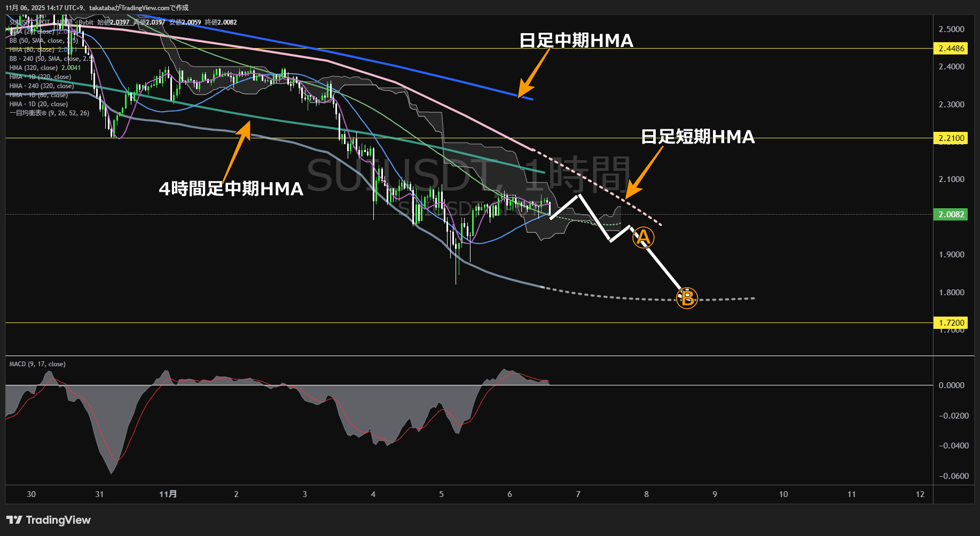Click the MACD axis 0.0000 value
Image resolution: width=980 pixels, height=536 pixels.
coord(951,385)
